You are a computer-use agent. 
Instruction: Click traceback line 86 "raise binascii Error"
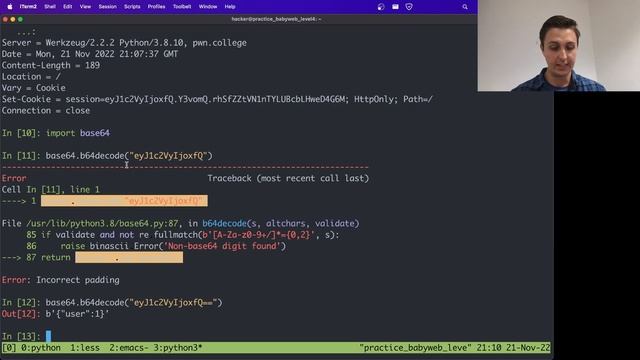(156, 246)
